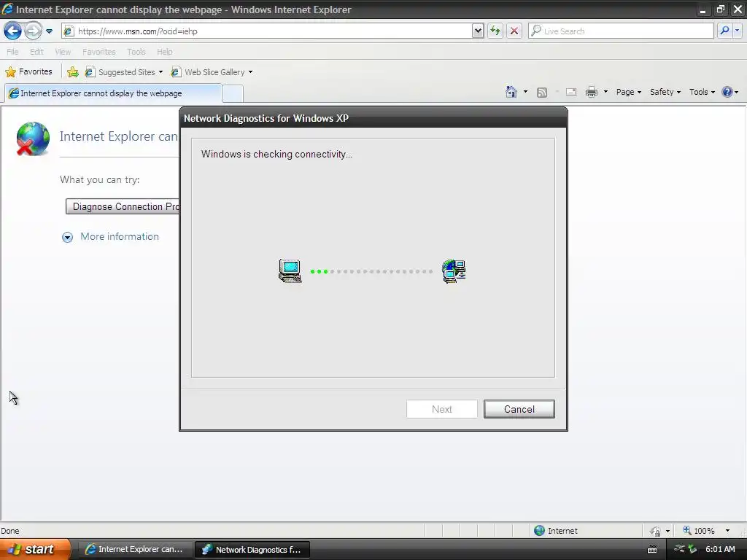This screenshot has width=747, height=560.
Task: Expand the More information arrow icon
Action: click(x=68, y=237)
